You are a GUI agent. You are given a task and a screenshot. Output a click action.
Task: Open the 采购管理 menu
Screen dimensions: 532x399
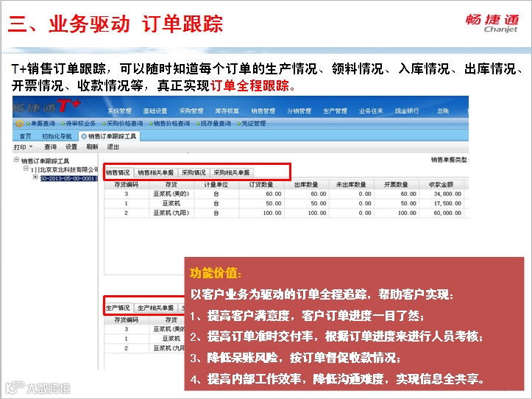tap(191, 111)
